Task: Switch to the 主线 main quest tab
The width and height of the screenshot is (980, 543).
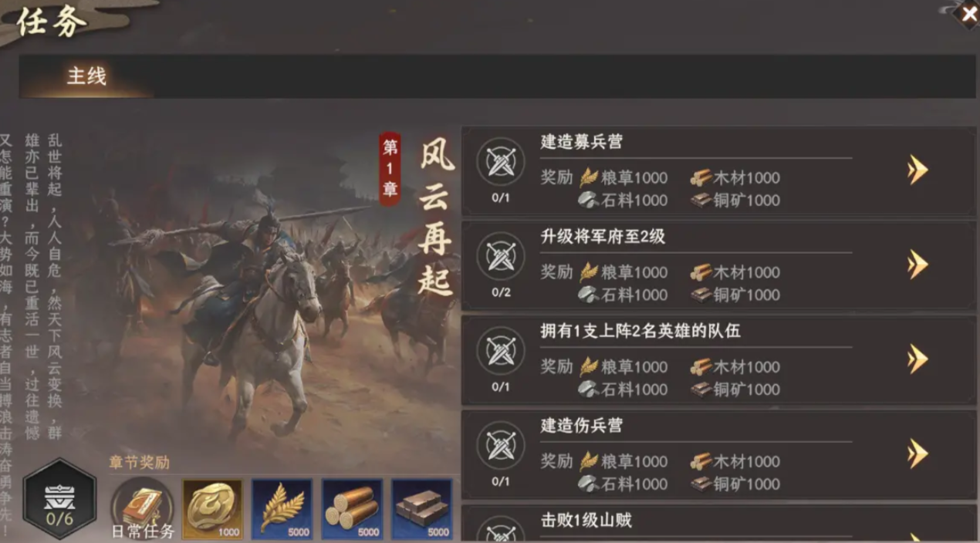Action: tap(86, 76)
